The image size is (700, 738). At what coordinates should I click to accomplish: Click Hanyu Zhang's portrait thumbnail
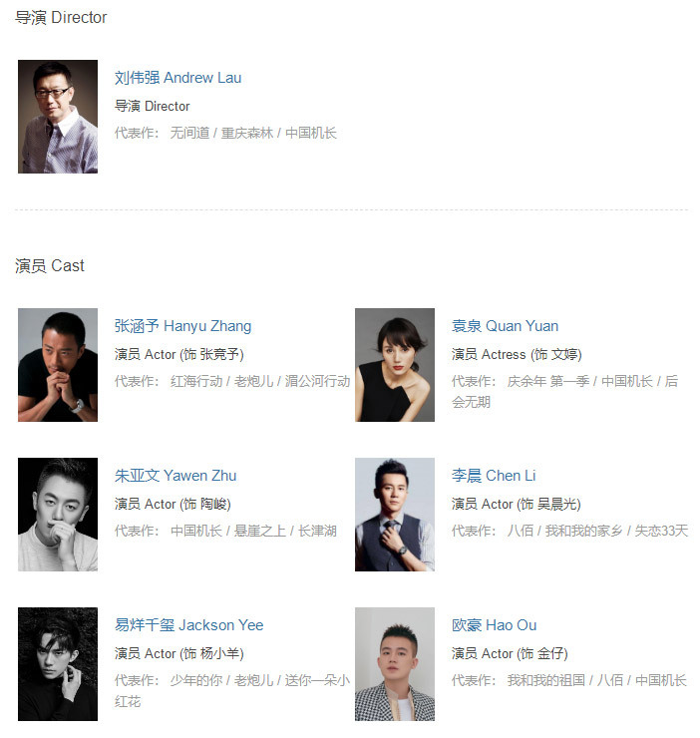pos(58,365)
